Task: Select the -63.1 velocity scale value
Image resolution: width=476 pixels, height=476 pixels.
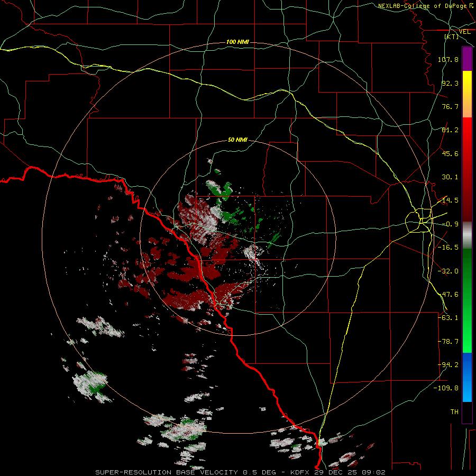Action: tap(448, 318)
